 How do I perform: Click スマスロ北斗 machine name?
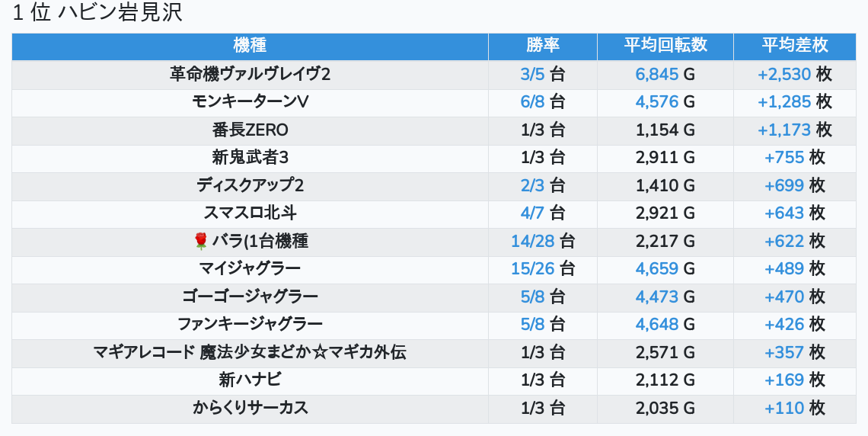pyautogui.click(x=250, y=213)
